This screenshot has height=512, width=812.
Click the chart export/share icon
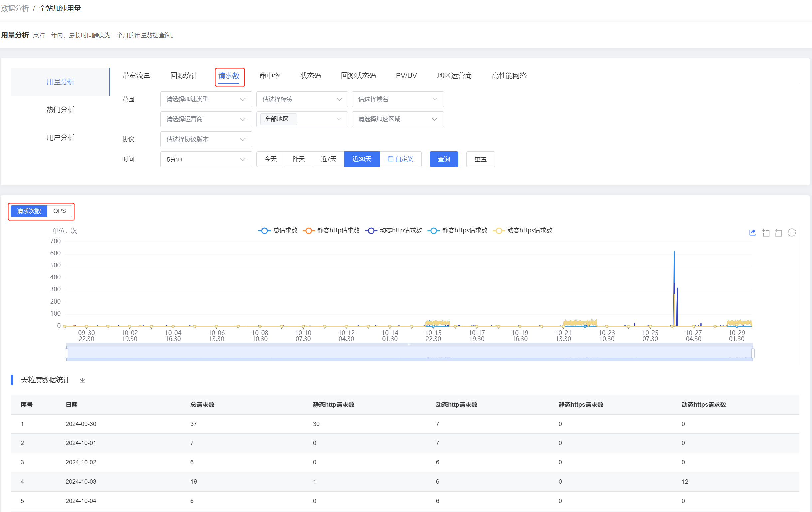tap(753, 232)
